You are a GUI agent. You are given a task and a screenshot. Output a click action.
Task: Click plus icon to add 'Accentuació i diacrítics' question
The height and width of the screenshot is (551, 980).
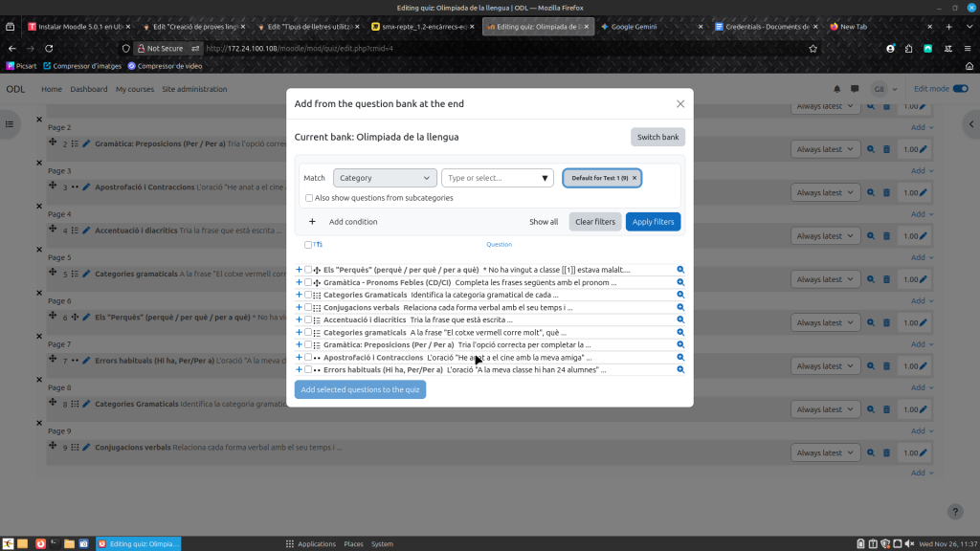pos(299,320)
